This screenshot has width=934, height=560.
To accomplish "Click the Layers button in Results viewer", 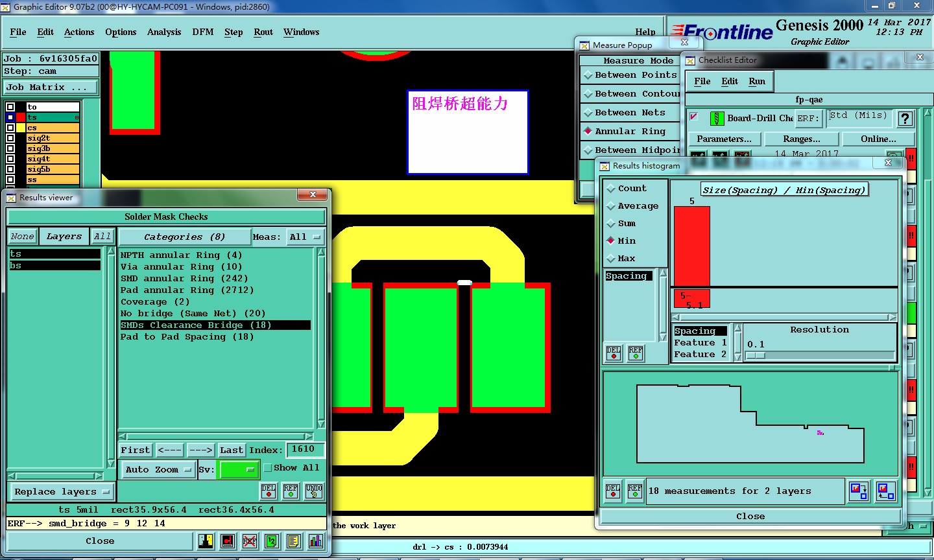I will click(x=64, y=237).
